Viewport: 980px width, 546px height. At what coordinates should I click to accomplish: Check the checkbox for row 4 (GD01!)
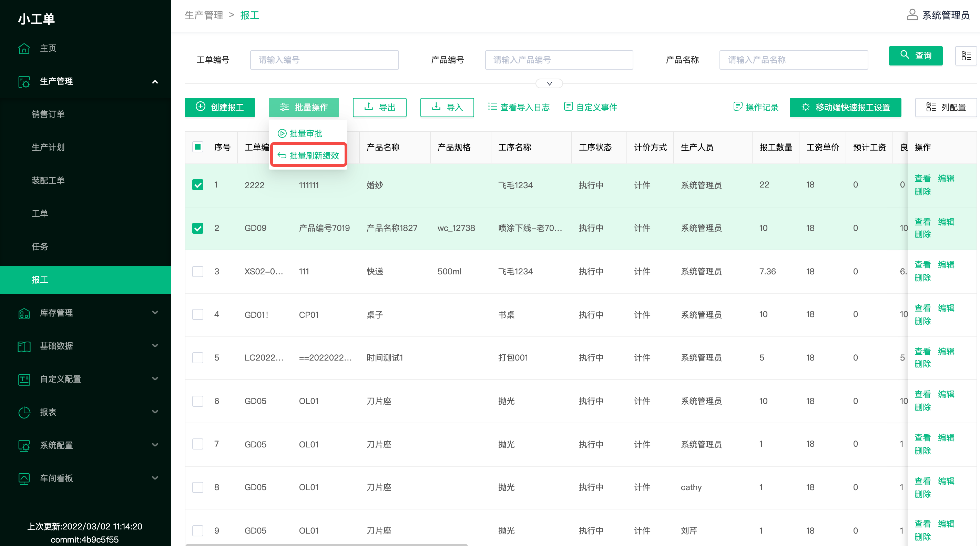tap(198, 314)
